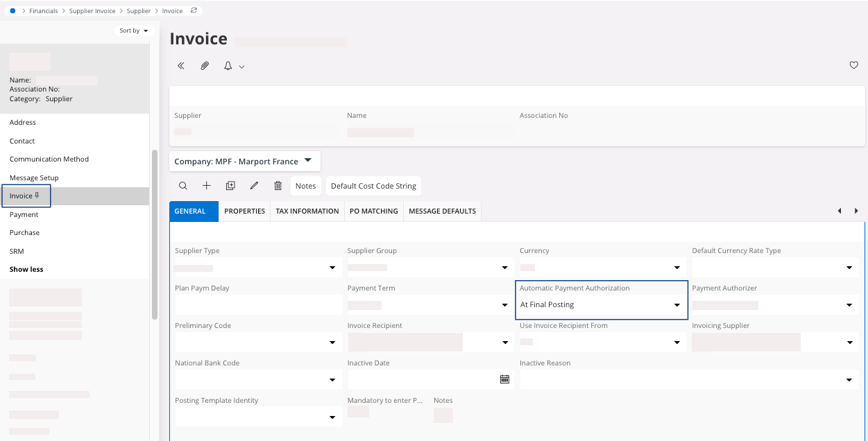The image size is (868, 441).
Task: Open the Sort by dropdown
Action: pyautogui.click(x=133, y=31)
